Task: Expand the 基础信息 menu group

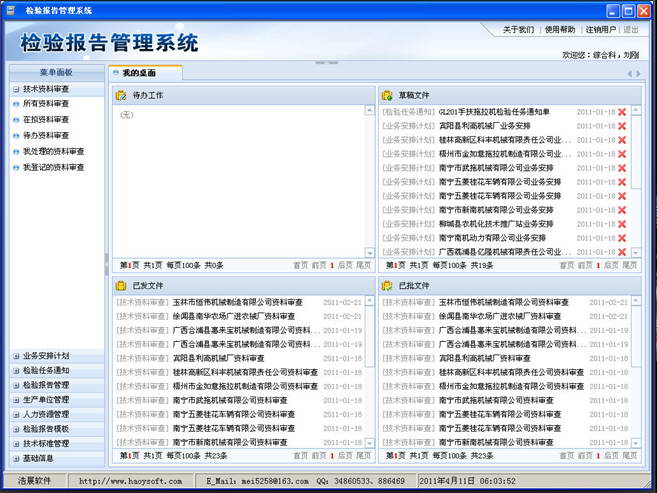Action: [x=16, y=459]
